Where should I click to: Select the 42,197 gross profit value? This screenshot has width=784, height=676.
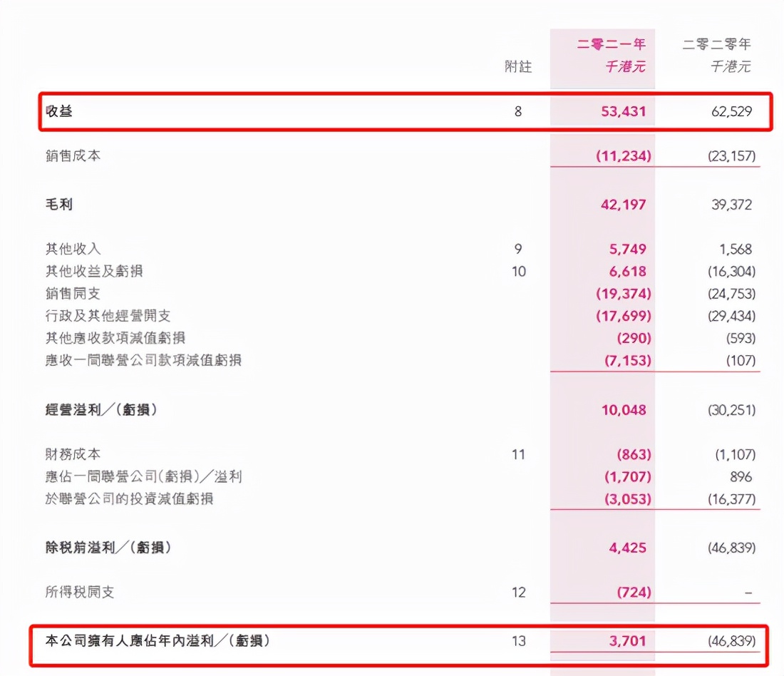pos(621,205)
